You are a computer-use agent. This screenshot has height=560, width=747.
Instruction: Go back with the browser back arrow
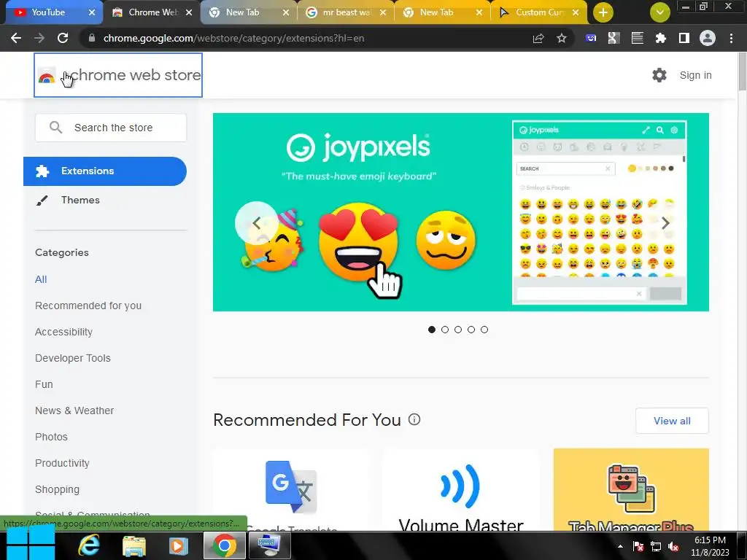tap(16, 38)
